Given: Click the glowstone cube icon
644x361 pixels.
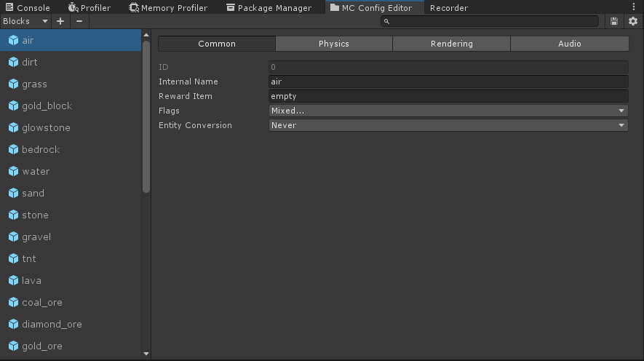Looking at the screenshot, I should click(x=14, y=127).
